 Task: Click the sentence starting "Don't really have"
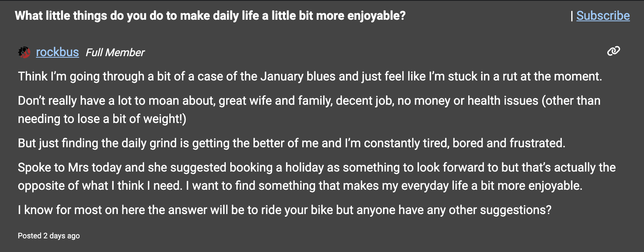pos(309,101)
